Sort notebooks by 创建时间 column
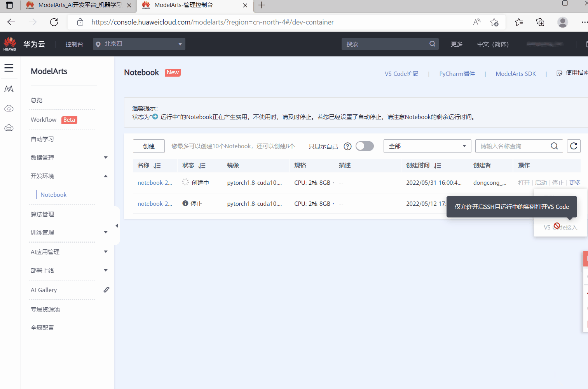 [x=437, y=166]
